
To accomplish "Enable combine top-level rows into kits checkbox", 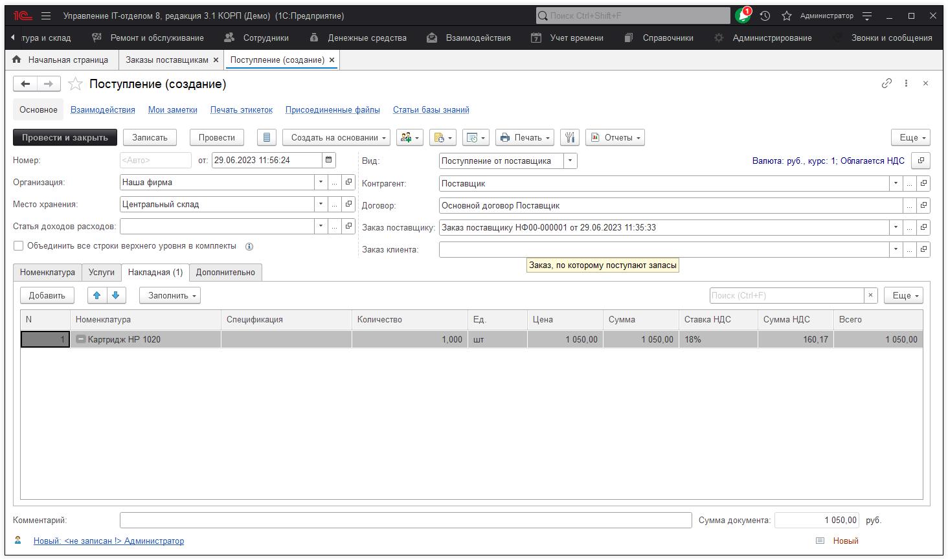I will point(19,246).
